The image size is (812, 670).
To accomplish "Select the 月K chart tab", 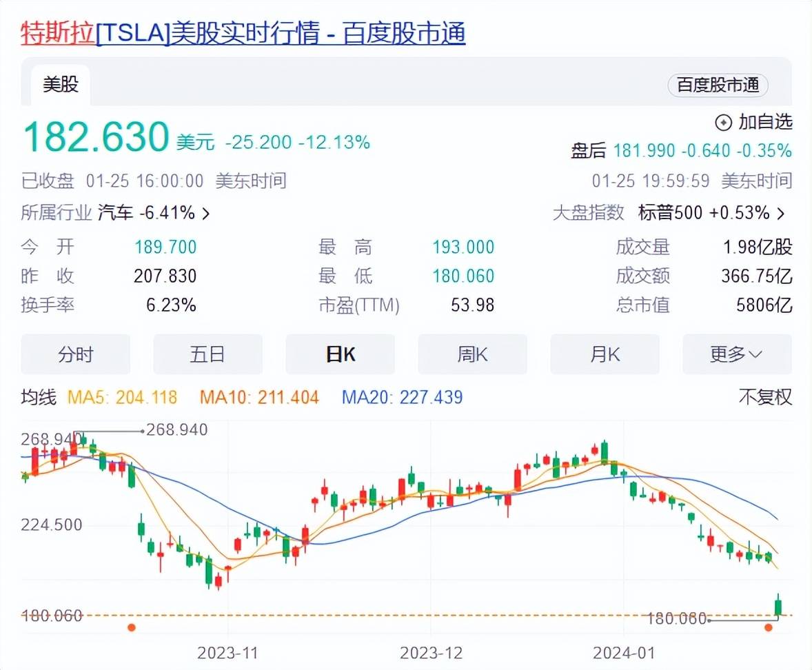I will 605,355.
